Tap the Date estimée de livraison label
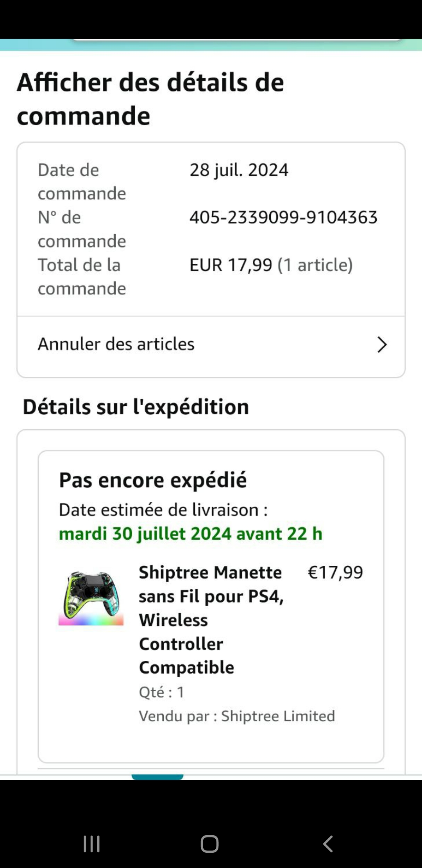422x868 pixels. [163, 510]
